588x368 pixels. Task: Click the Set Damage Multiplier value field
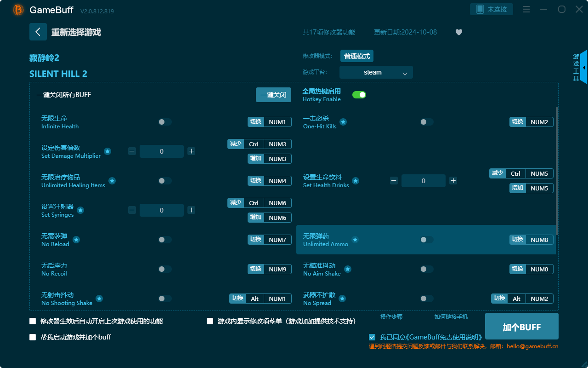[x=161, y=151]
